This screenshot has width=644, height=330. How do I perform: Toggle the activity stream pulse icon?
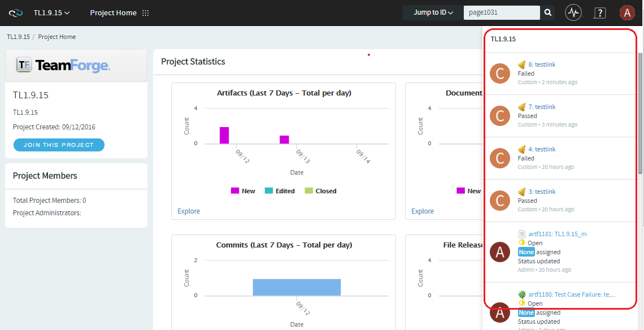click(573, 13)
